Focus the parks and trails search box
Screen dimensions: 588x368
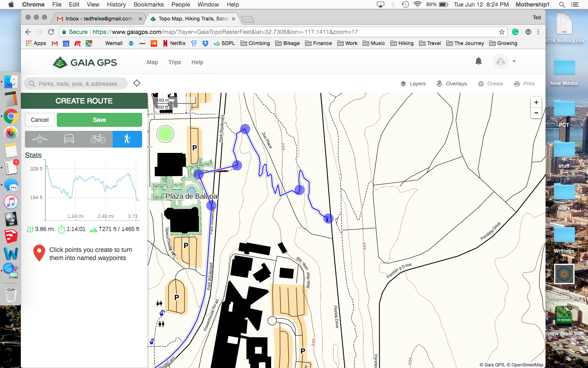coord(78,84)
